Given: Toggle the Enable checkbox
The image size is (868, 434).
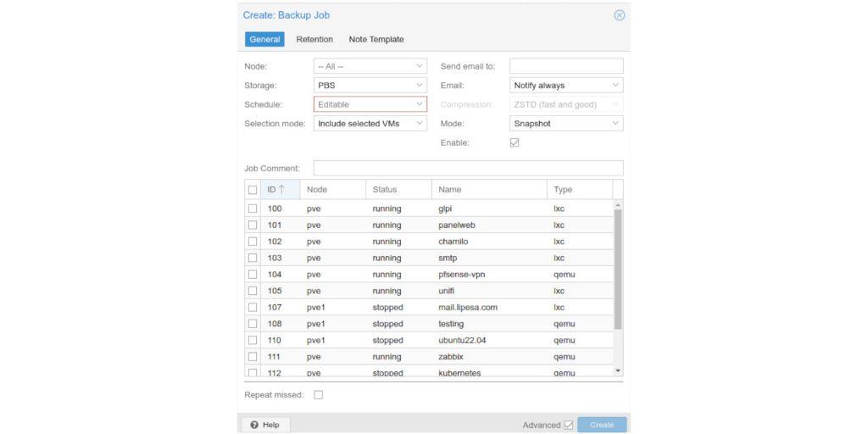Looking at the screenshot, I should 515,142.
